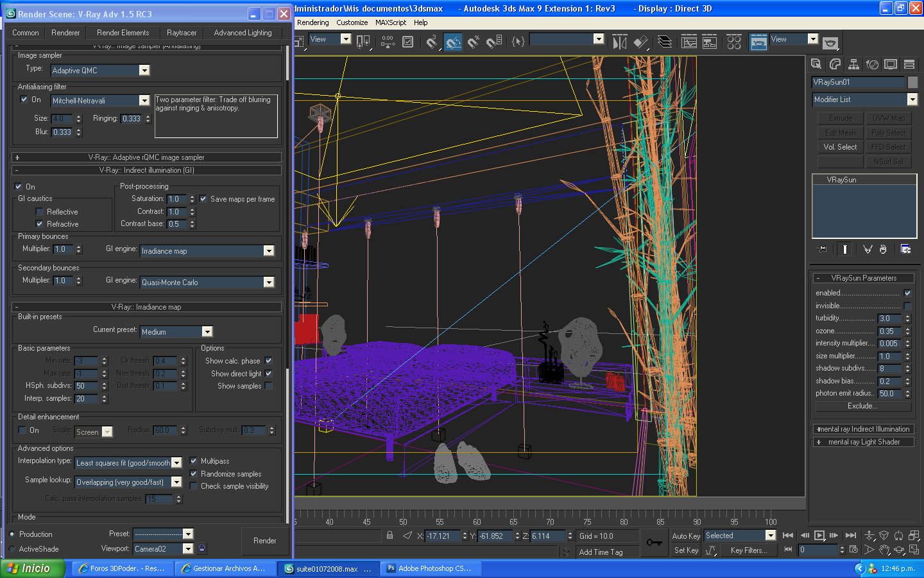
Task: Open the Primary bounces GI engine dropdown
Action: [x=269, y=251]
